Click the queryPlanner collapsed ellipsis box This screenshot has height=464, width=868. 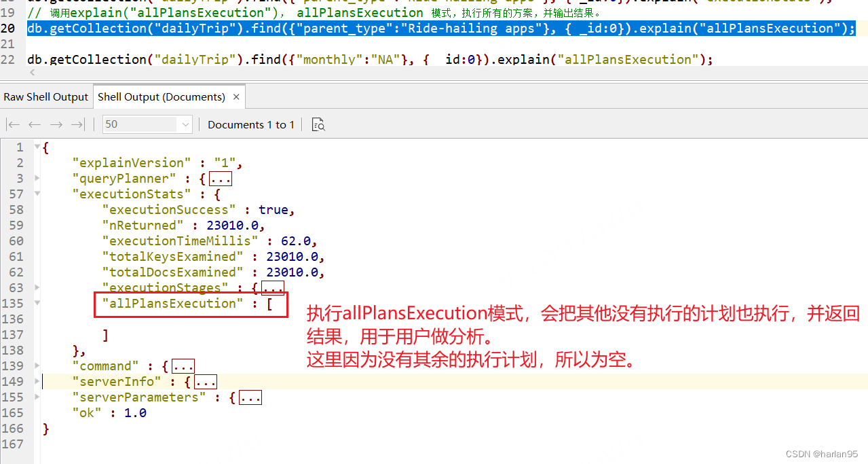coord(221,179)
